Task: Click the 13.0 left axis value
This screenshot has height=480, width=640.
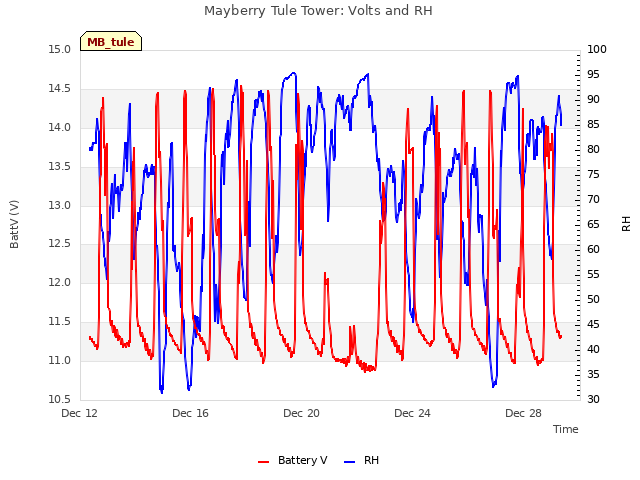Action: point(59,205)
